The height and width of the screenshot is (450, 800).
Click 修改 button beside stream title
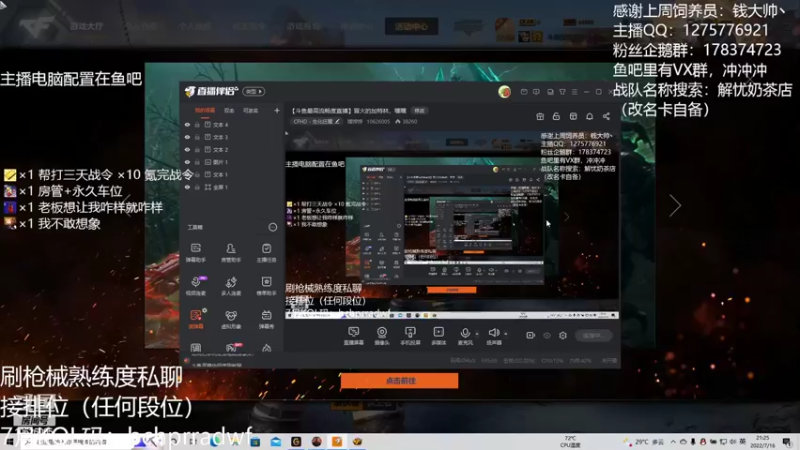(419, 110)
